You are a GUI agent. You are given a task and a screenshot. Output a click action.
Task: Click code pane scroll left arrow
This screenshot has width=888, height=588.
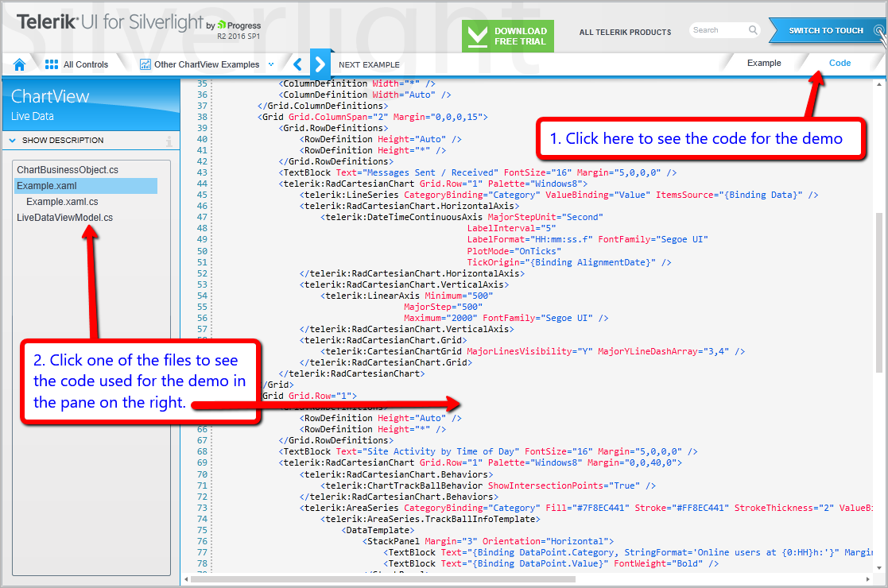pyautogui.click(x=186, y=579)
